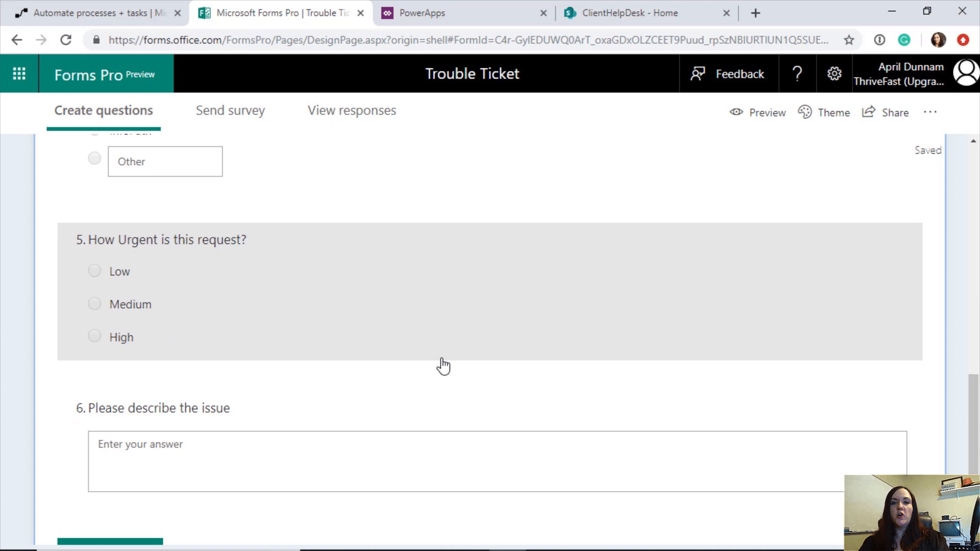Image resolution: width=980 pixels, height=551 pixels.
Task: Click the red browser update icon
Action: coord(963,40)
